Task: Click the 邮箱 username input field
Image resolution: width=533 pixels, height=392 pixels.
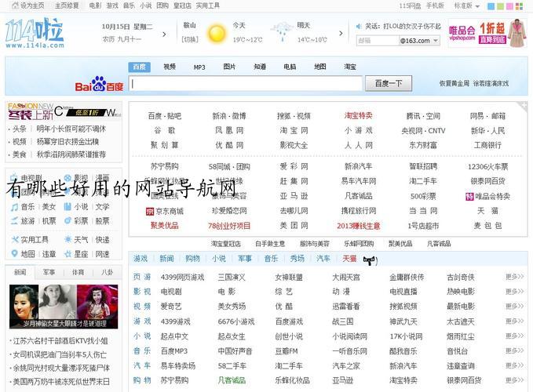Action: click(x=378, y=41)
